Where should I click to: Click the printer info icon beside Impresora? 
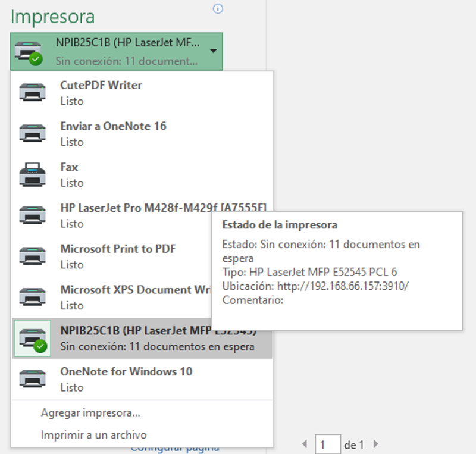coord(218,9)
